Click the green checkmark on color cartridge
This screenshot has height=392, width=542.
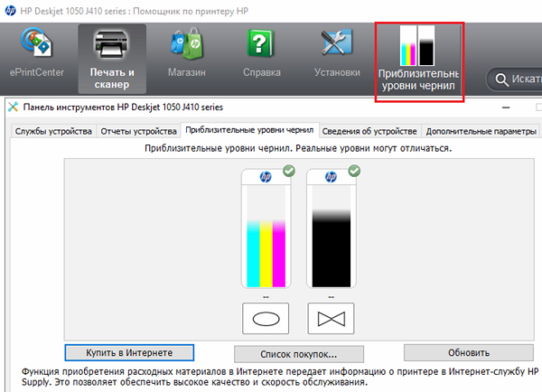tap(288, 170)
